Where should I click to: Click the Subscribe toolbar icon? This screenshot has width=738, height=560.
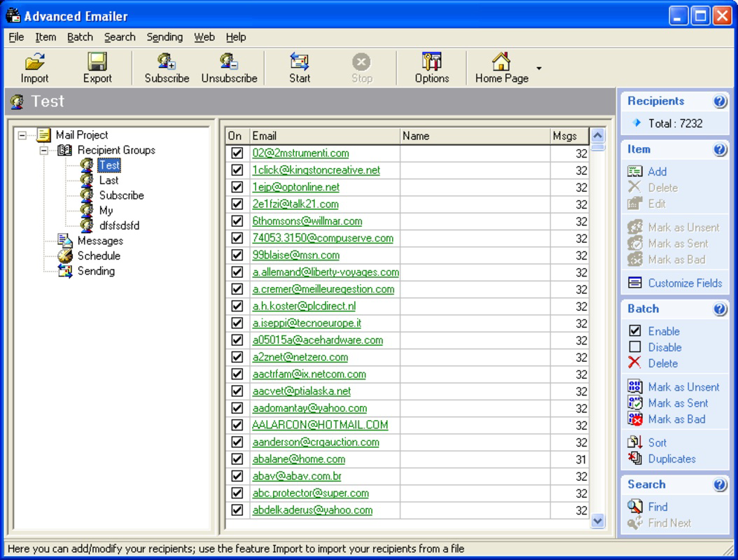pyautogui.click(x=166, y=62)
